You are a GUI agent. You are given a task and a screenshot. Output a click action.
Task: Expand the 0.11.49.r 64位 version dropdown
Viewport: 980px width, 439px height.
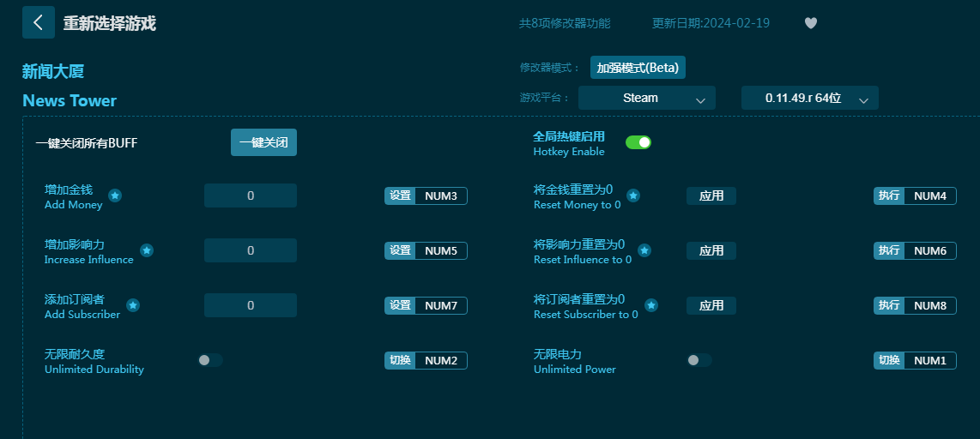tap(809, 98)
